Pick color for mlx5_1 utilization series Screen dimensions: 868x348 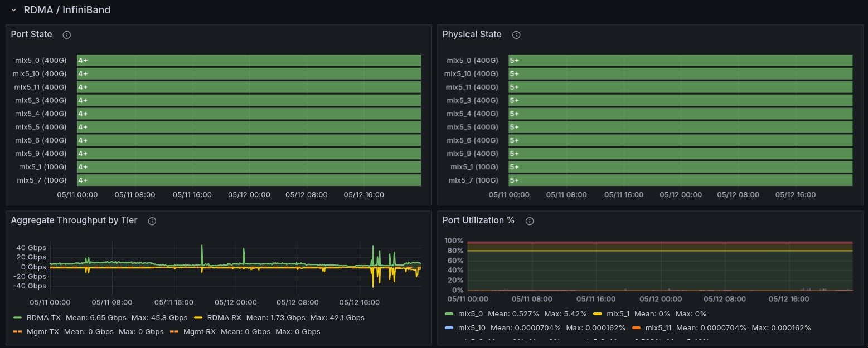(x=598, y=314)
